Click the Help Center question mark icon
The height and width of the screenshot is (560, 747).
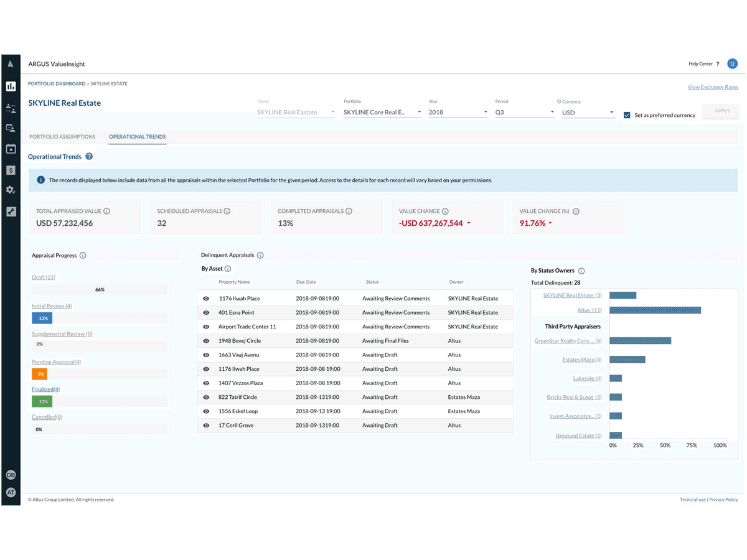717,63
